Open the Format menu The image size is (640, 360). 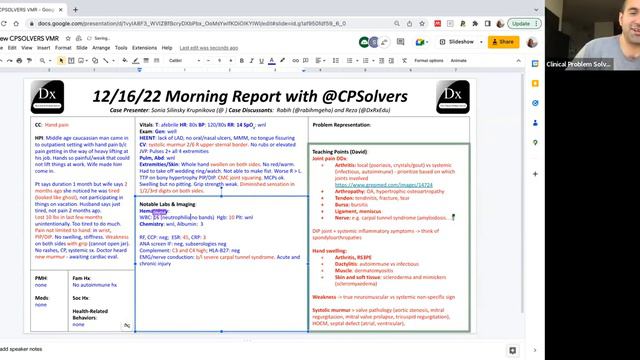click(63, 48)
